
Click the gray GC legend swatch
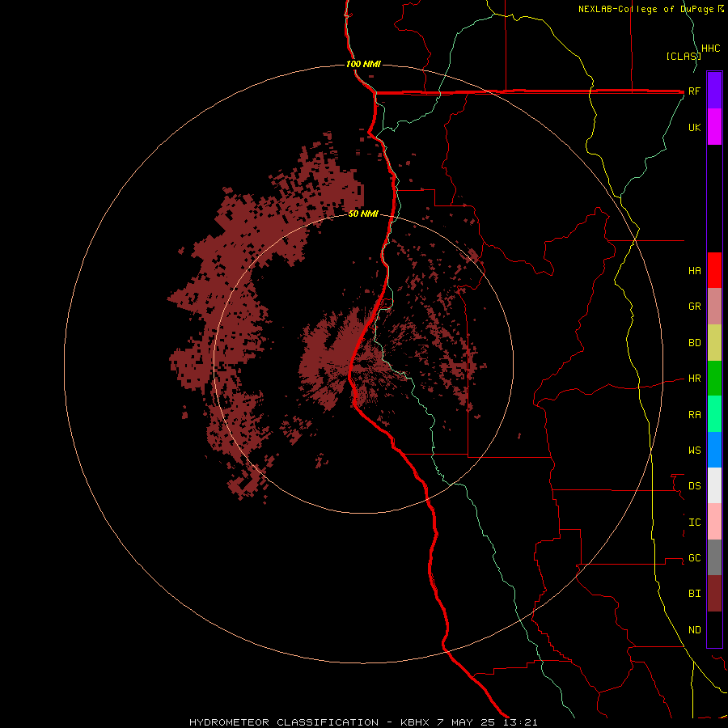[x=714, y=557]
